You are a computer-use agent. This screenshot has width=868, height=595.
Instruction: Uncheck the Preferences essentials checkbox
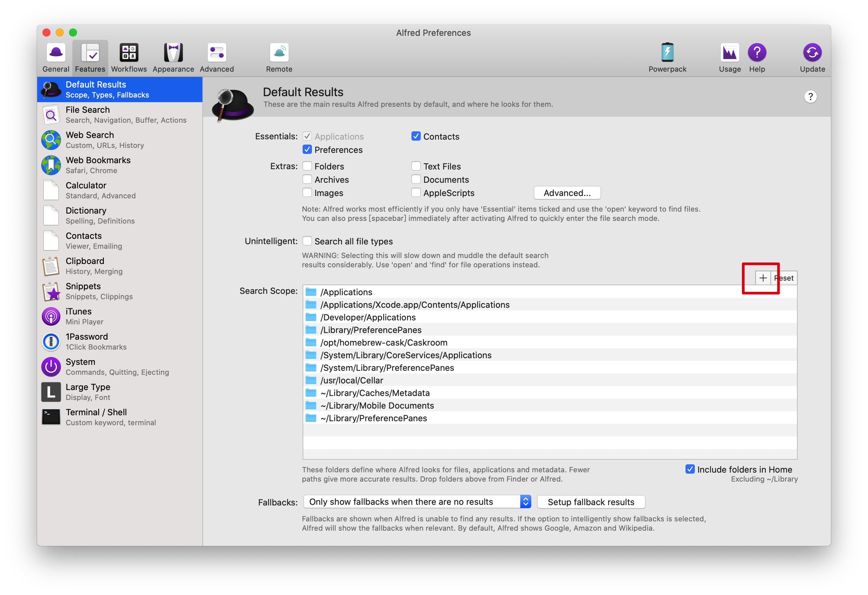[307, 149]
